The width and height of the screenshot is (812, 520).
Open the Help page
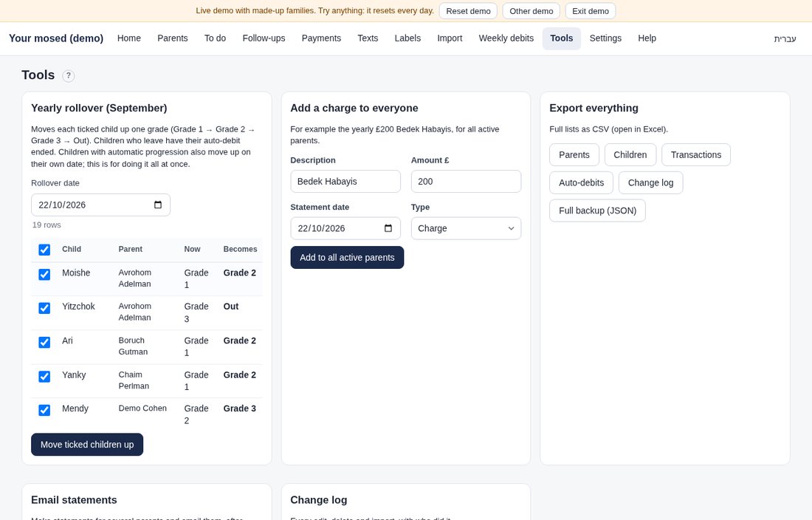pyautogui.click(x=647, y=38)
